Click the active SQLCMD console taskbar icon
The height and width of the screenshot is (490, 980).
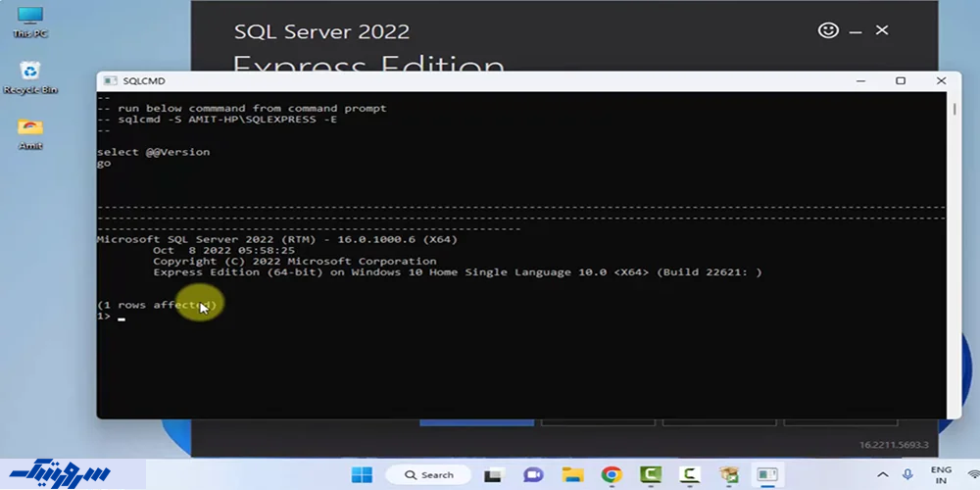tap(767, 475)
